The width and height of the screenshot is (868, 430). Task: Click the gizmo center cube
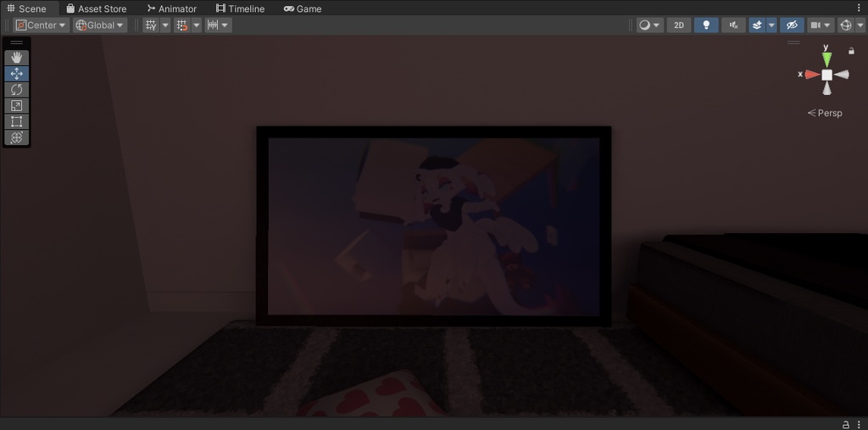point(826,75)
